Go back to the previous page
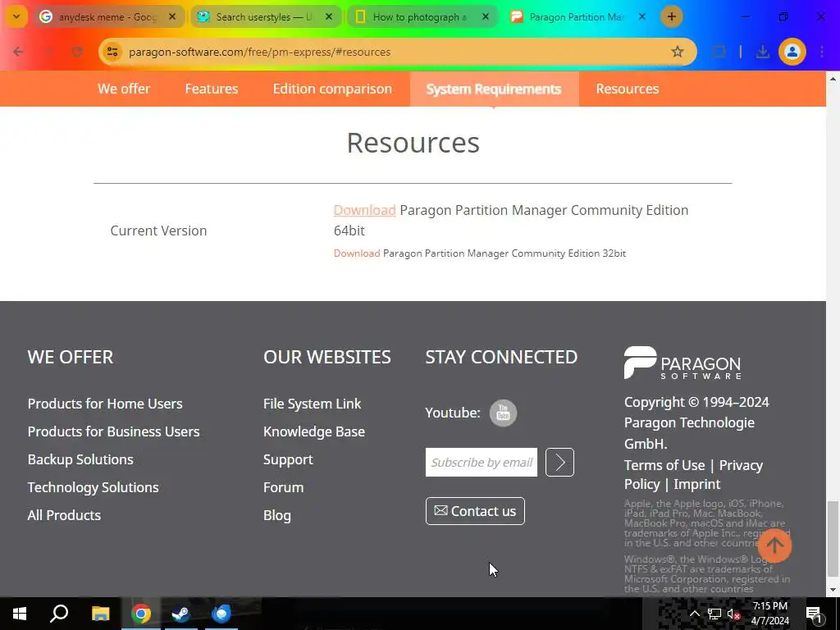Image resolution: width=840 pixels, height=630 pixels. point(18,52)
